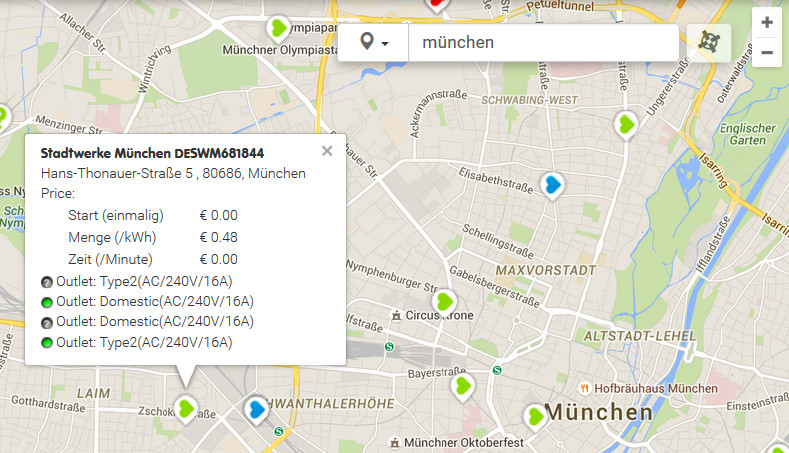Select green marker south of Bayerstraße
Viewport: 789px width, 453px height.
click(462, 385)
